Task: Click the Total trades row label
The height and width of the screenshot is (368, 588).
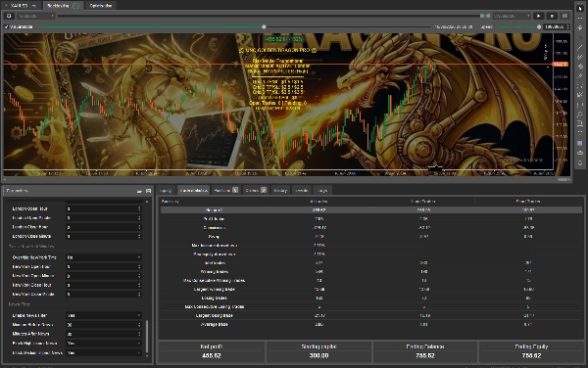Action: [214, 263]
